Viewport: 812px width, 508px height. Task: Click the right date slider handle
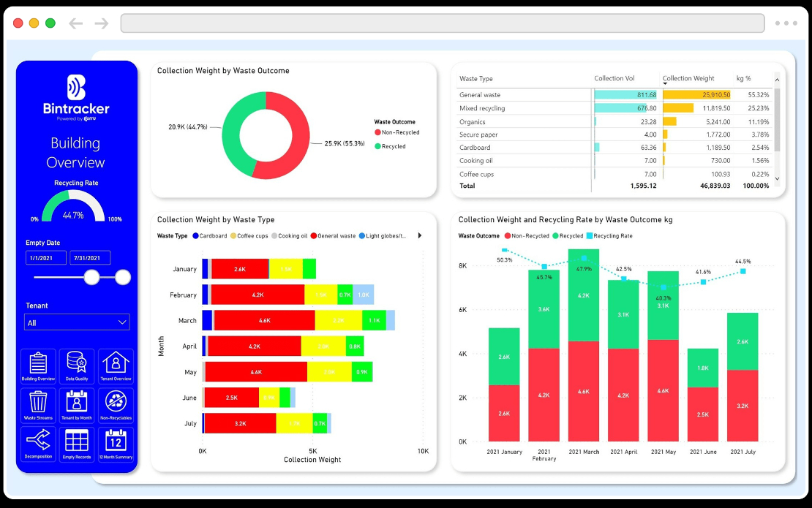coord(123,277)
